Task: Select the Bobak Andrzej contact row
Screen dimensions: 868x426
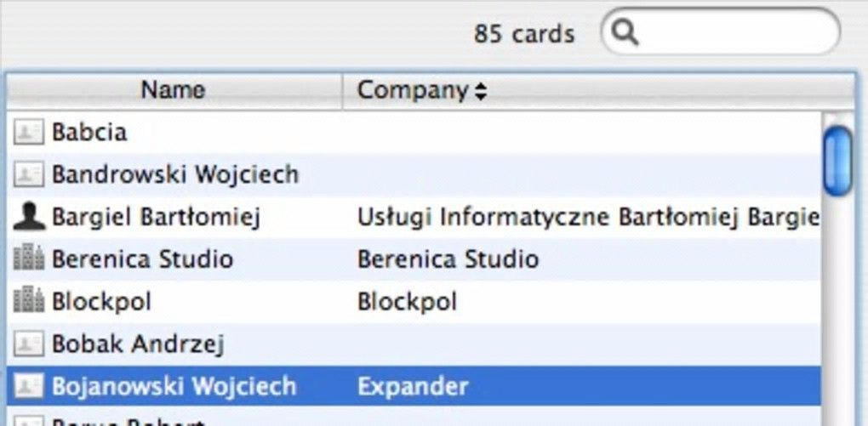Action: click(138, 344)
